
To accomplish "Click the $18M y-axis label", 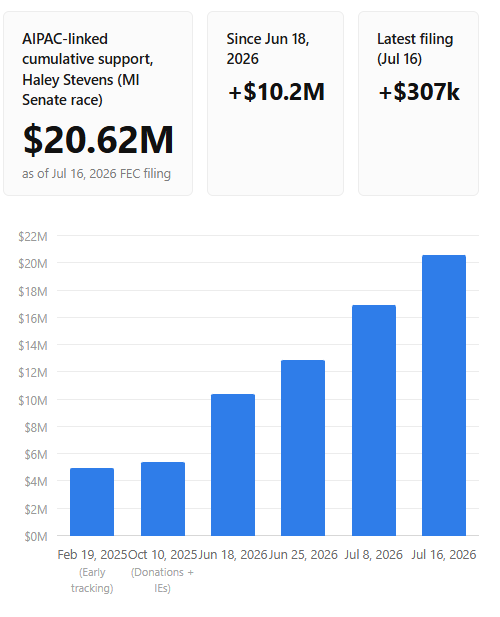I will (x=33, y=291).
